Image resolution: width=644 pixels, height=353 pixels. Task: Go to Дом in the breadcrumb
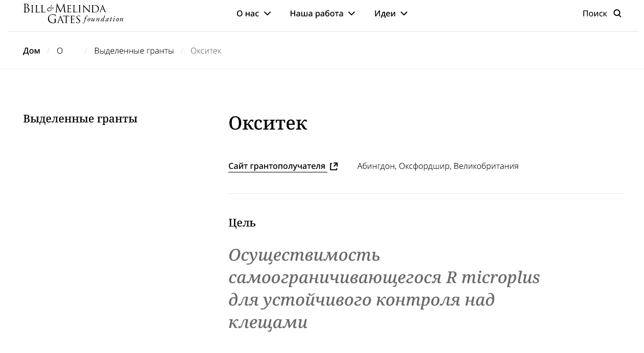click(32, 51)
